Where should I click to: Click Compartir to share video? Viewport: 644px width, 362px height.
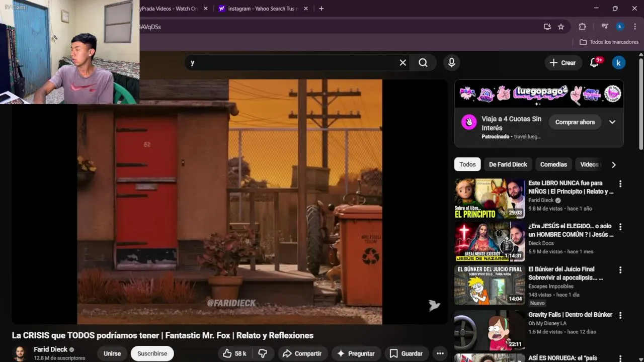coord(302,353)
